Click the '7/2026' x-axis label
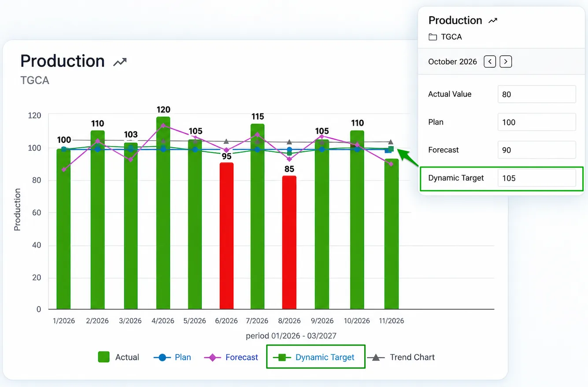The width and height of the screenshot is (588, 387). (x=257, y=321)
